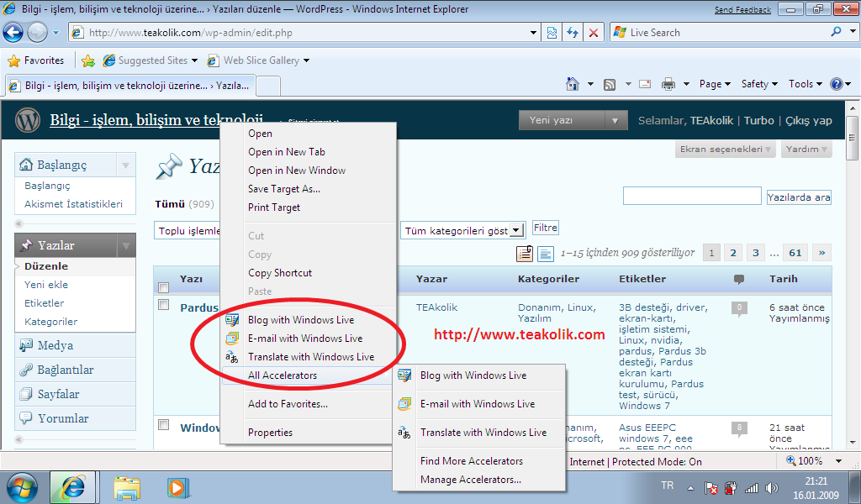
Task: Collapse the Başlangıç sidebar menu arrow
Action: (126, 165)
